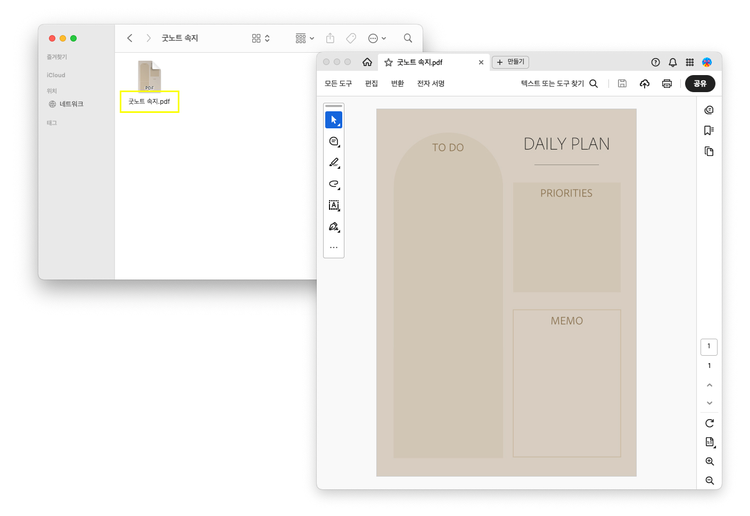This screenshot has height=516, width=750.
Task: Go to previous page up chevron
Action: click(x=709, y=385)
